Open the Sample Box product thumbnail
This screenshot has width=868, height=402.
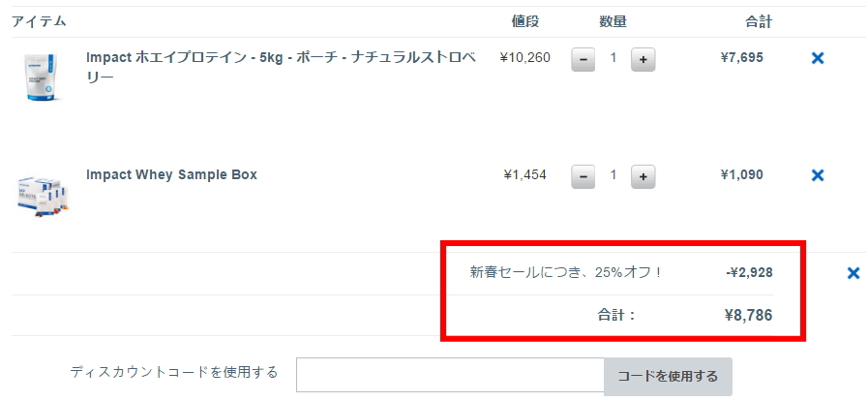click(x=42, y=197)
